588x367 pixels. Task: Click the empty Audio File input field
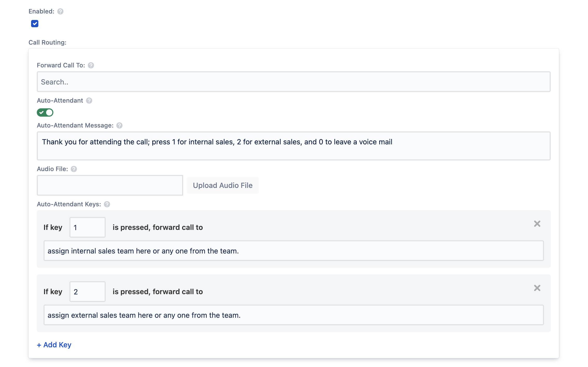click(110, 185)
